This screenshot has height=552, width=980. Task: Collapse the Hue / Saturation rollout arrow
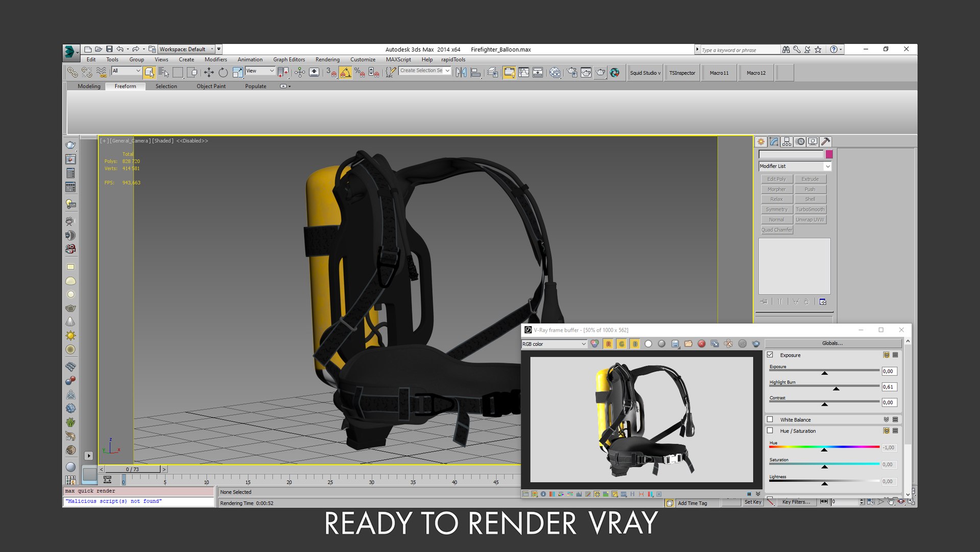click(887, 431)
